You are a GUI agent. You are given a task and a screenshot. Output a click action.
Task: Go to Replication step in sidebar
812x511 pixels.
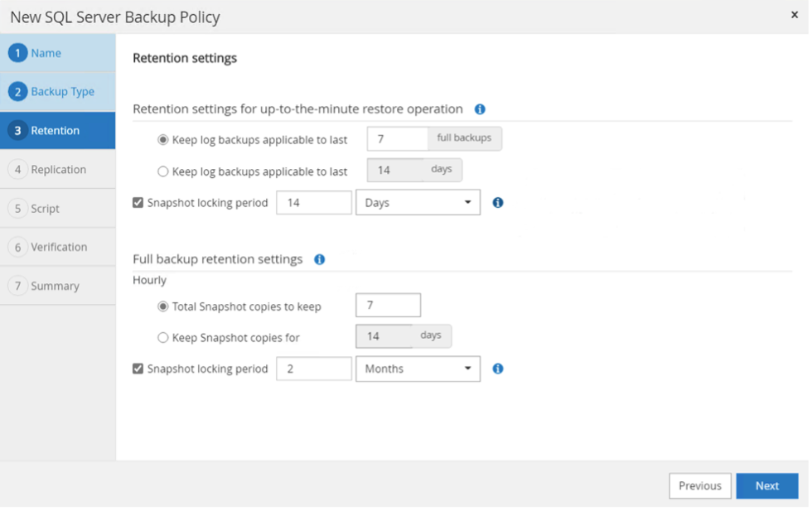click(x=57, y=169)
